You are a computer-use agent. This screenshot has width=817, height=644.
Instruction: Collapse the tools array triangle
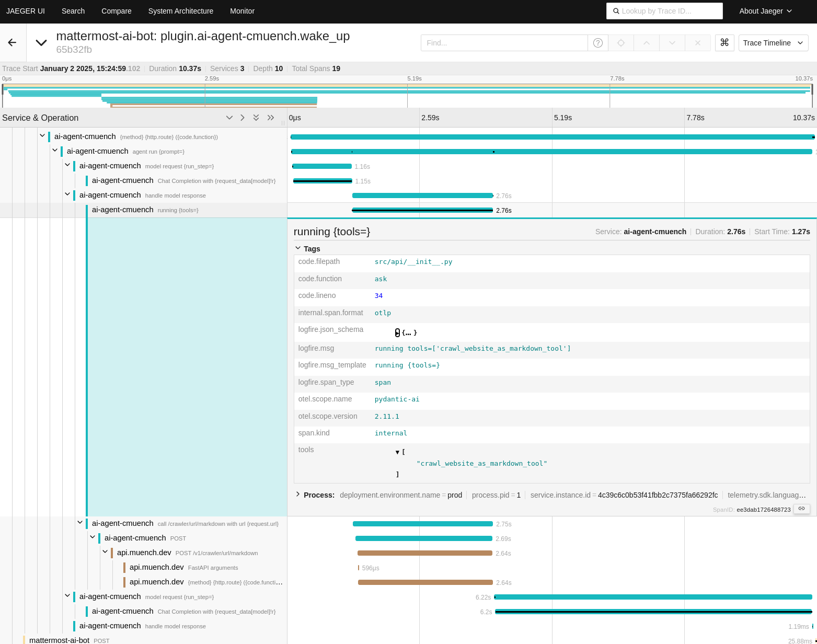(397, 452)
